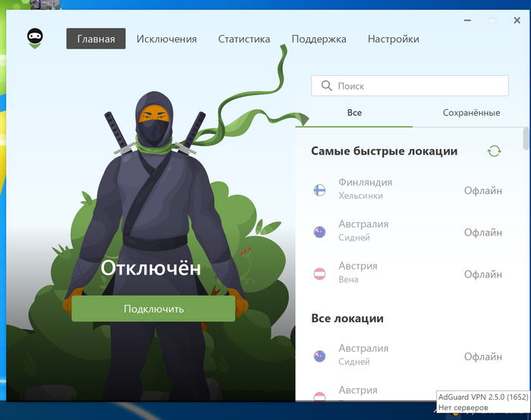Click Australia flag under Все локации
This screenshot has height=420, width=531.
point(320,356)
